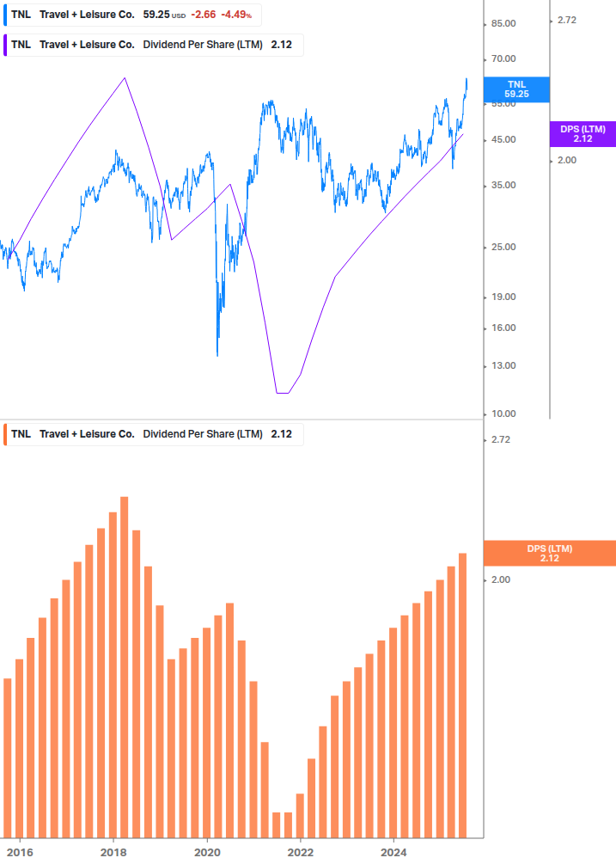Click the blue TNL 59.25 price tag
This screenshot has height=864, width=616.
pyautogui.click(x=516, y=89)
